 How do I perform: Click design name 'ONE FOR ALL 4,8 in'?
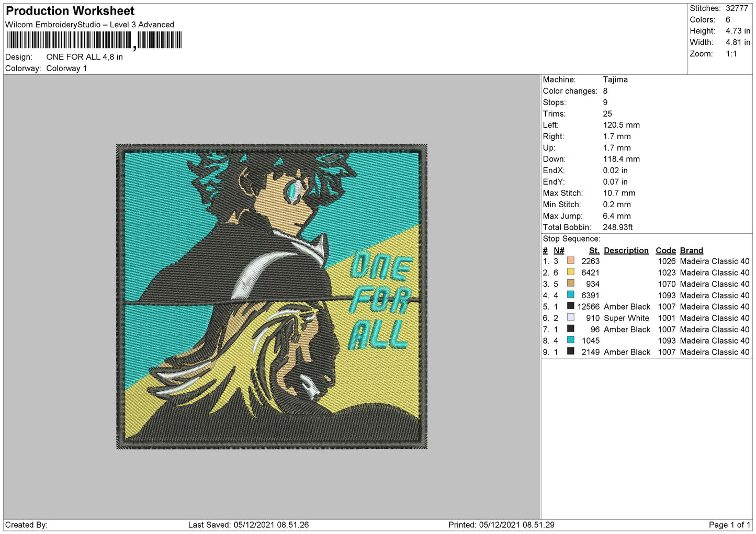coord(85,57)
